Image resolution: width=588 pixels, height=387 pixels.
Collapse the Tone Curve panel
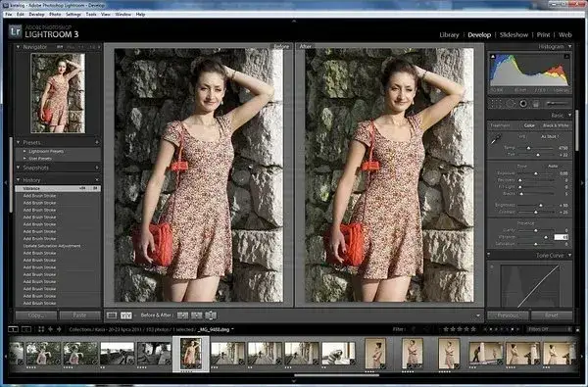tap(570, 256)
